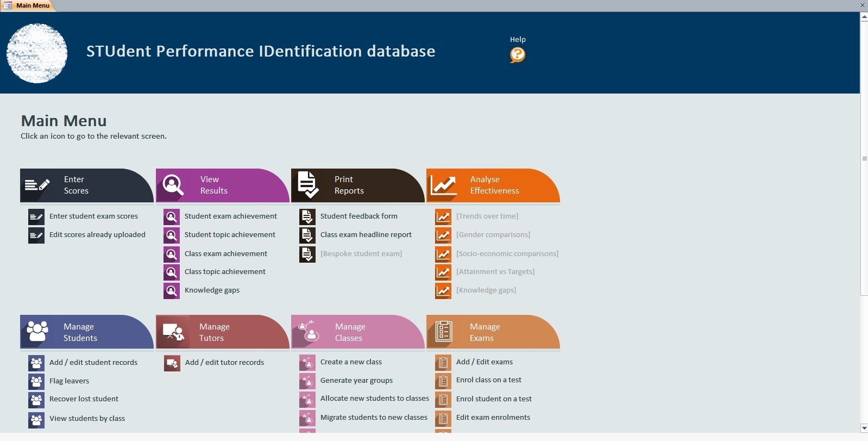Click the View Results section header

(x=222, y=185)
